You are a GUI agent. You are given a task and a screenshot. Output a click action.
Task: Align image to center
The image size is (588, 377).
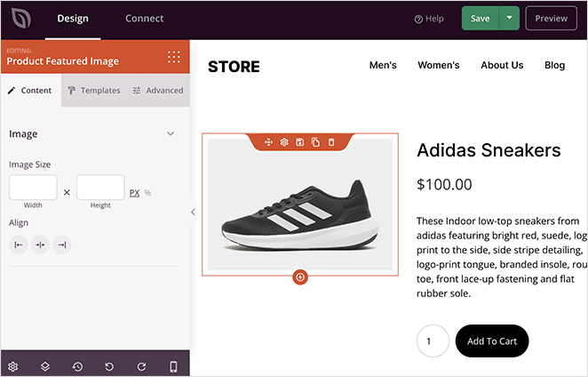click(x=40, y=245)
